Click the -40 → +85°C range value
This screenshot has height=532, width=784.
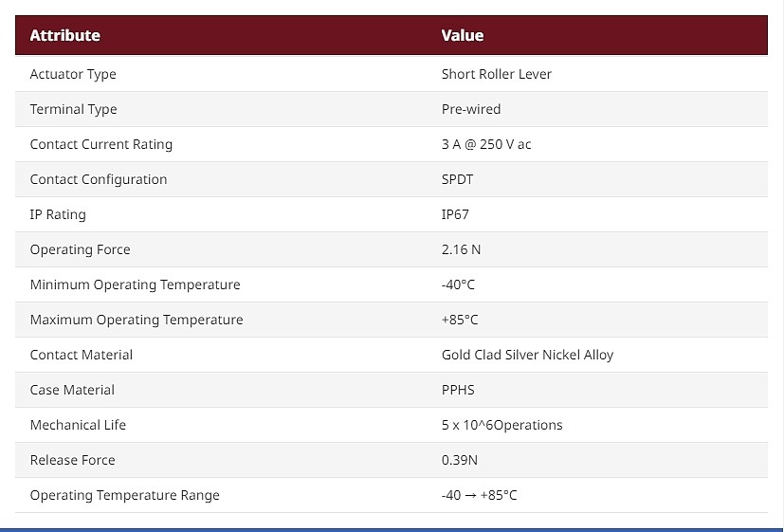coord(479,494)
